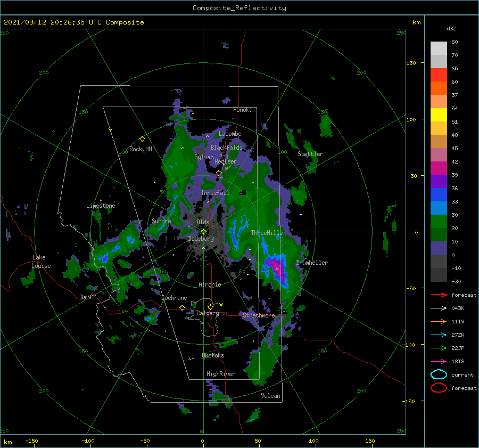Screen dimensions: 479x448
Task: Click the yellow radar-center diamond near Olds
Action: point(203,232)
